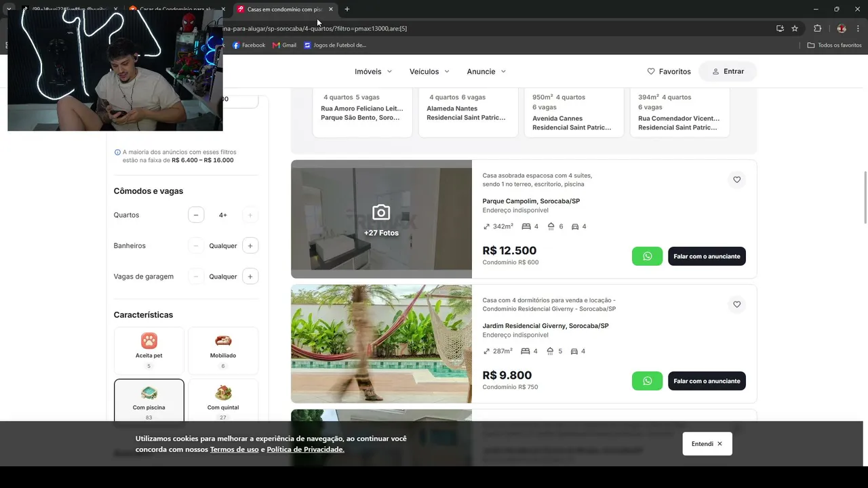Open the +27 Fotos camera overlay

pos(381,220)
